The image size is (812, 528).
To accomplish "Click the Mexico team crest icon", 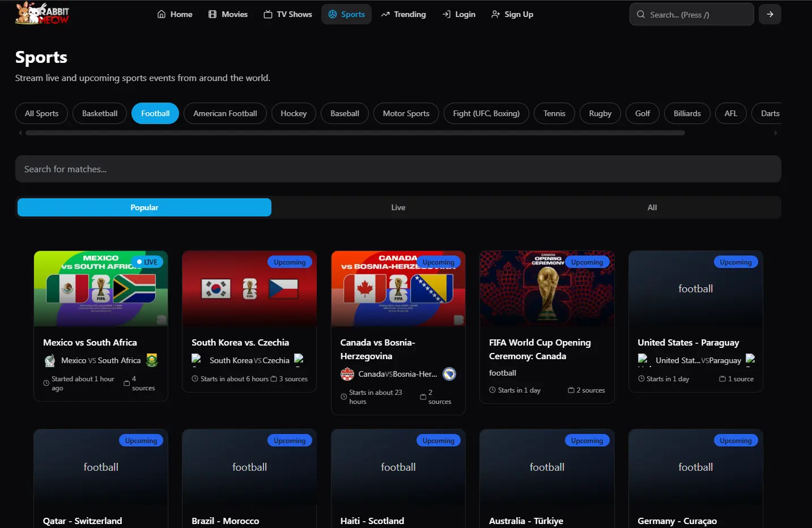I will tap(50, 360).
